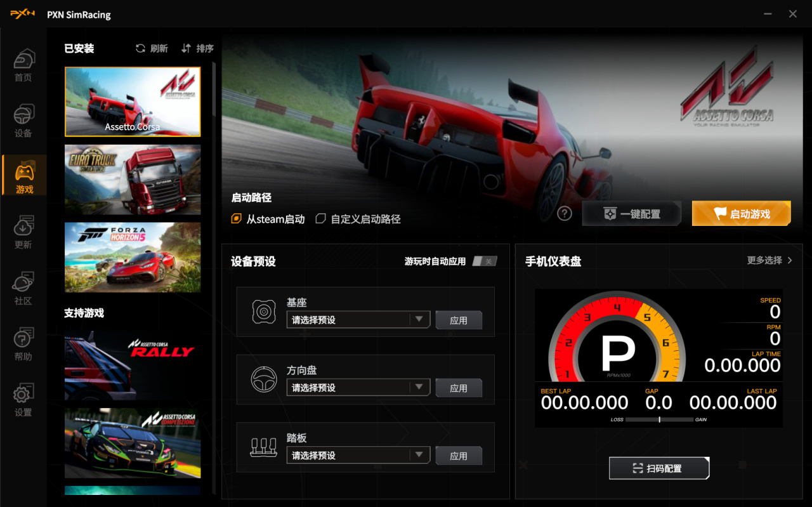This screenshot has width=812, height=507.
Task: Open the 踏板 preset dropdown
Action: pyautogui.click(x=358, y=456)
